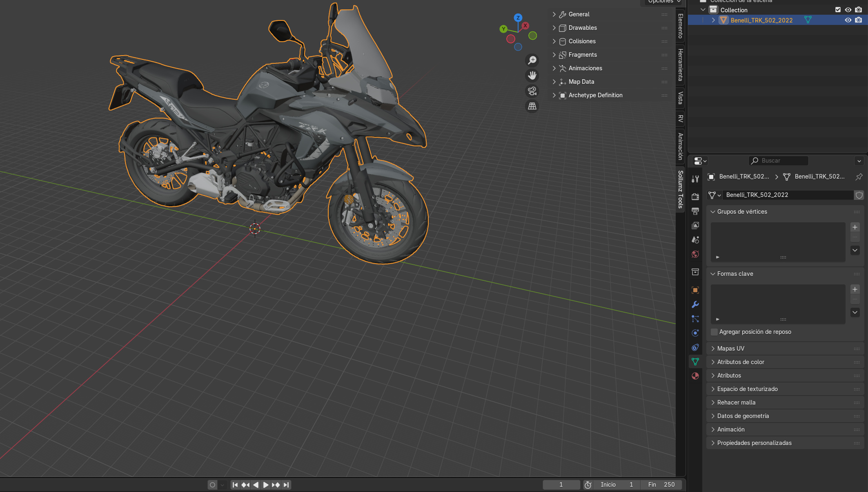Toggle camera view icon
This screenshot has width=868, height=492.
tap(532, 91)
